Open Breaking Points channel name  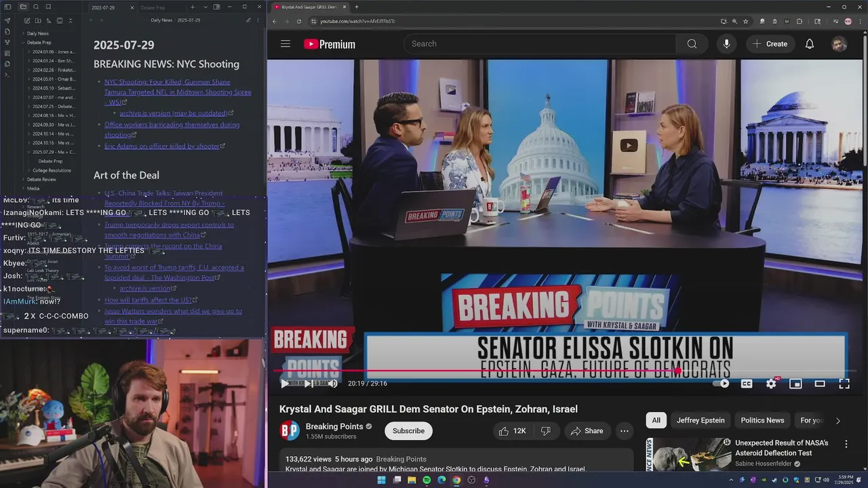coord(334,426)
